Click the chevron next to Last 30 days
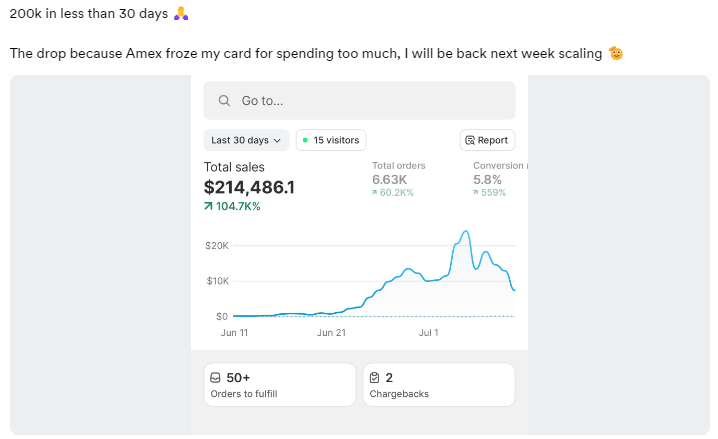 pos(277,141)
